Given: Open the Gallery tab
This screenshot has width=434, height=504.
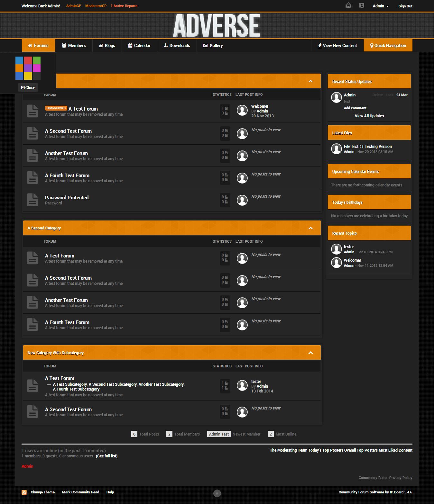Looking at the screenshot, I should pyautogui.click(x=213, y=45).
